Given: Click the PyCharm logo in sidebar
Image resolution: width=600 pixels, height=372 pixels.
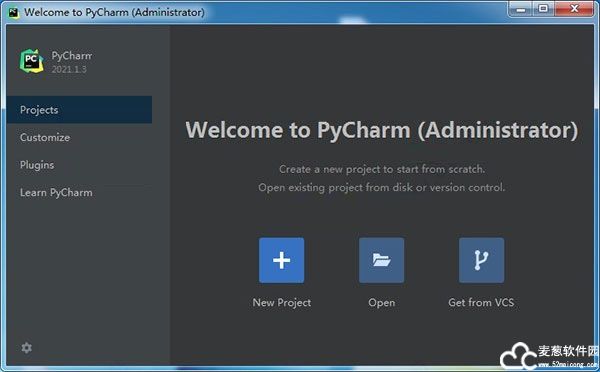Looking at the screenshot, I should 32,61.
